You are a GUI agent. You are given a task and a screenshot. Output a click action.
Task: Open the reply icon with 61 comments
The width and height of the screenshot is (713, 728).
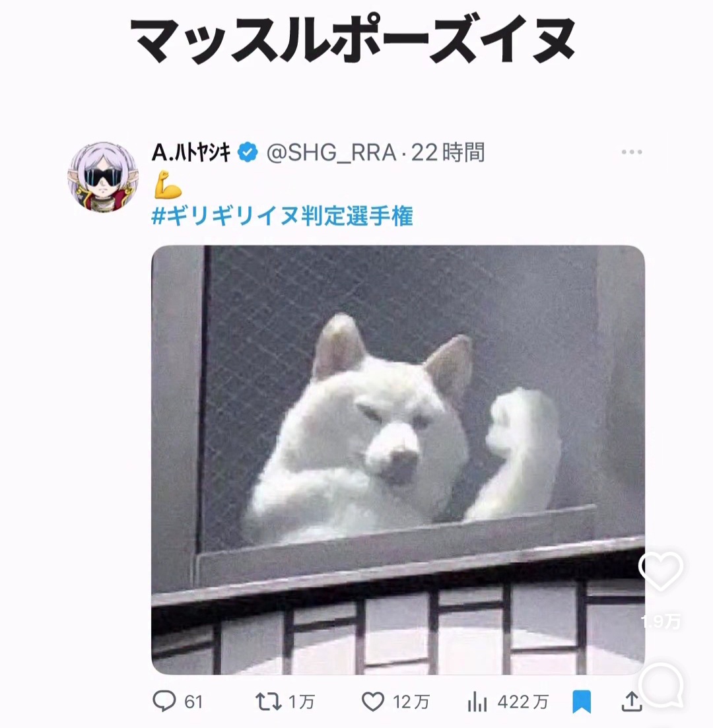click(x=164, y=701)
